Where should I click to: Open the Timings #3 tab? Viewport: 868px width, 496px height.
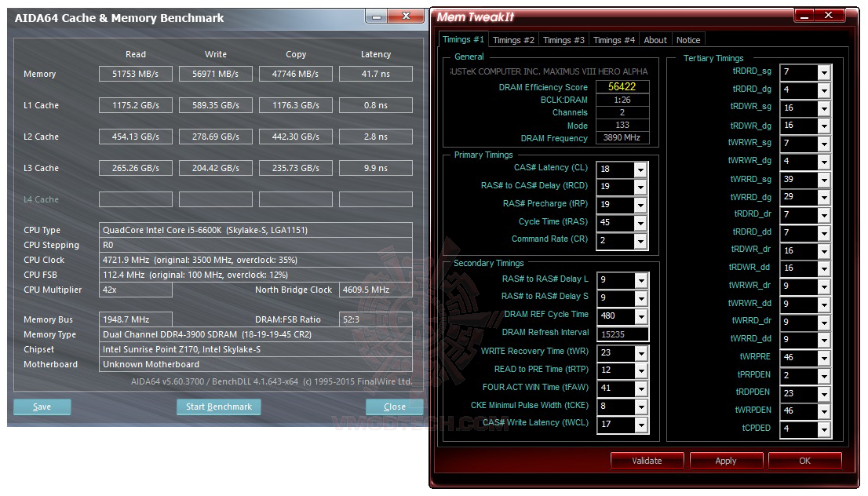click(x=563, y=40)
